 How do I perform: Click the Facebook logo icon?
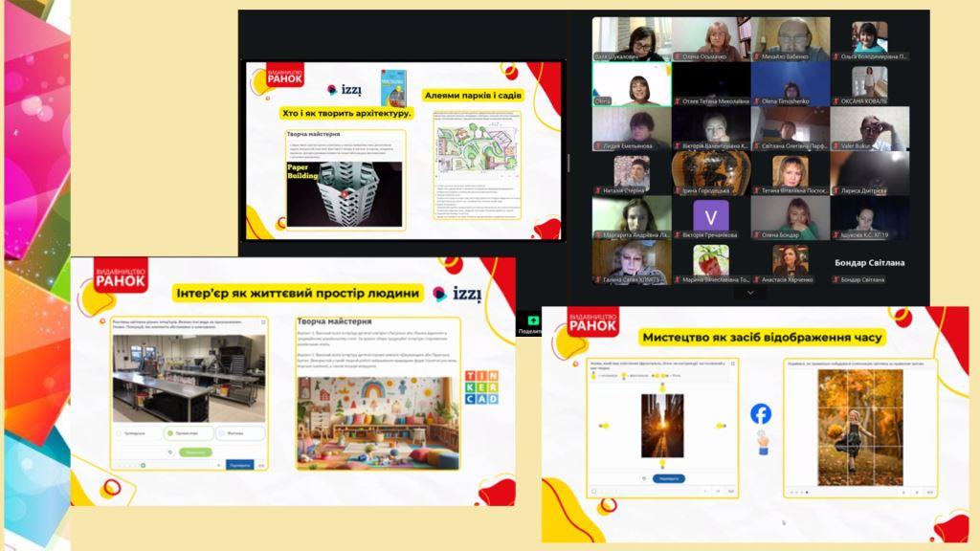coord(761,414)
